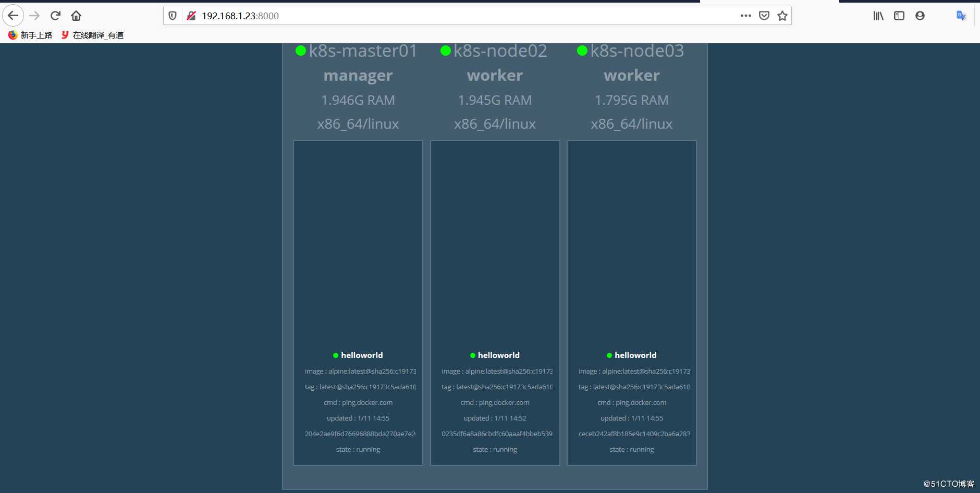Open the browser home page
This screenshot has width=980, height=493.
pos(76,16)
